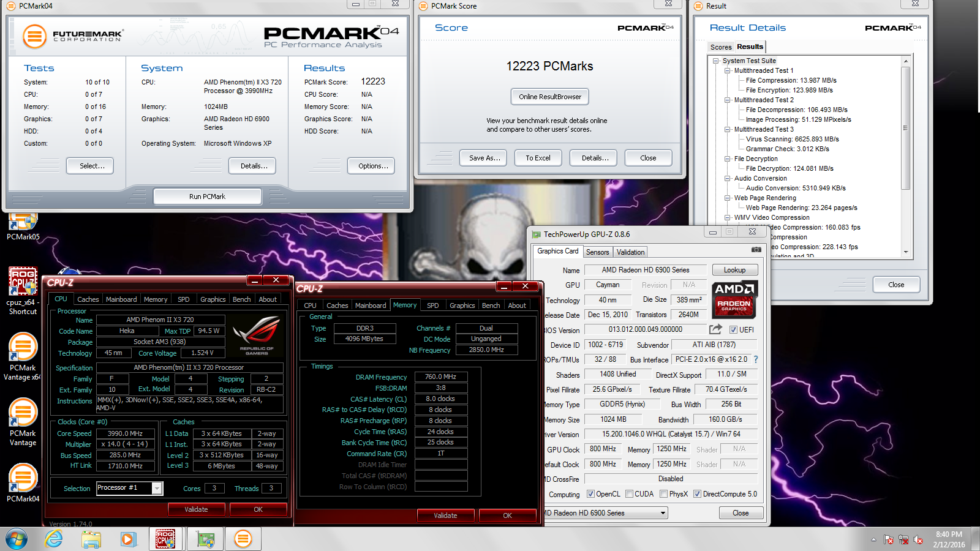Viewport: 980px width, 551px height.
Task: Click the muted volume tray icon
Action: pos(918,539)
